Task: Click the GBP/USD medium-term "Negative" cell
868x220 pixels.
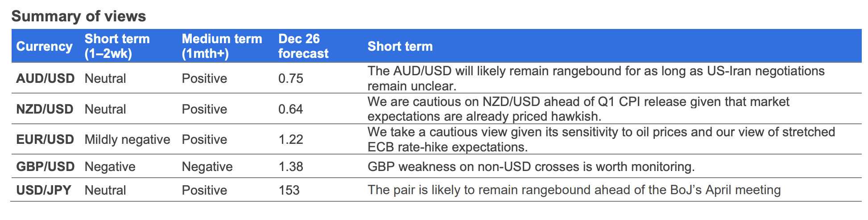Action: pyautogui.click(x=207, y=167)
